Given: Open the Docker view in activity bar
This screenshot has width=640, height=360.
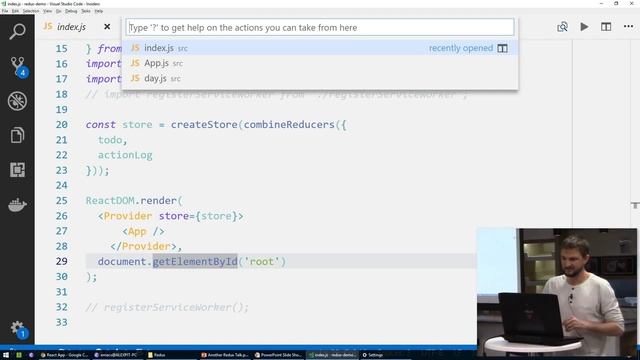Looking at the screenshot, I should coord(17,204).
